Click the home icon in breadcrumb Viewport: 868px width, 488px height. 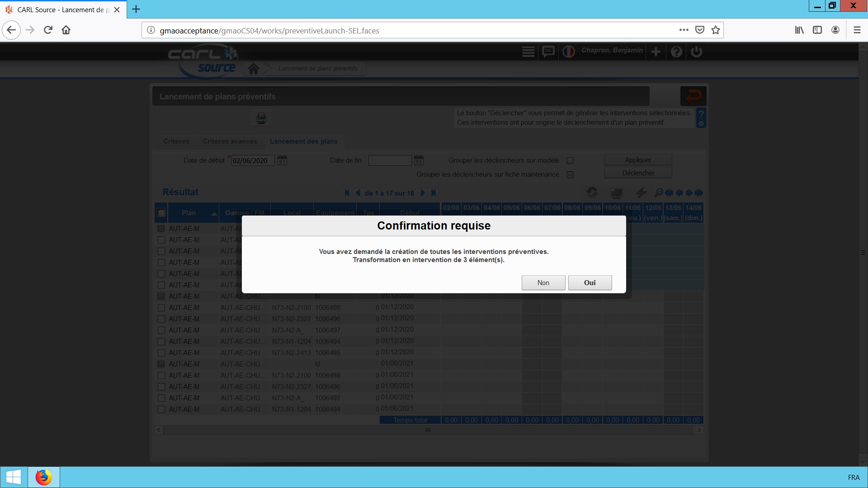tap(254, 69)
